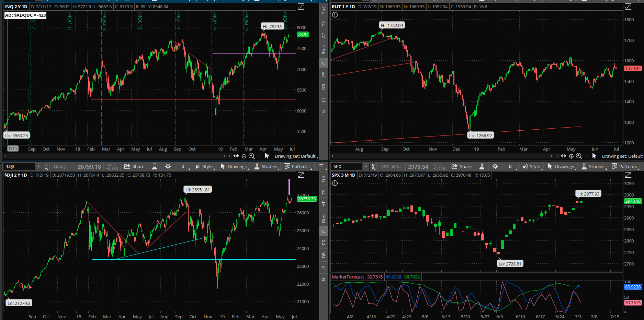644x320 pixels.
Task: Open Btns sidebar tab beside /NQ chart
Action: pos(324,50)
